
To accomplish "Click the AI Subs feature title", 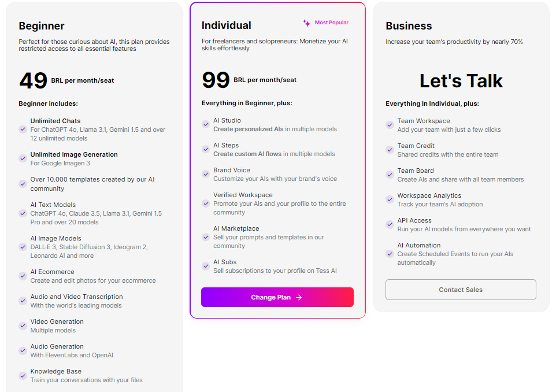I will coord(225,262).
